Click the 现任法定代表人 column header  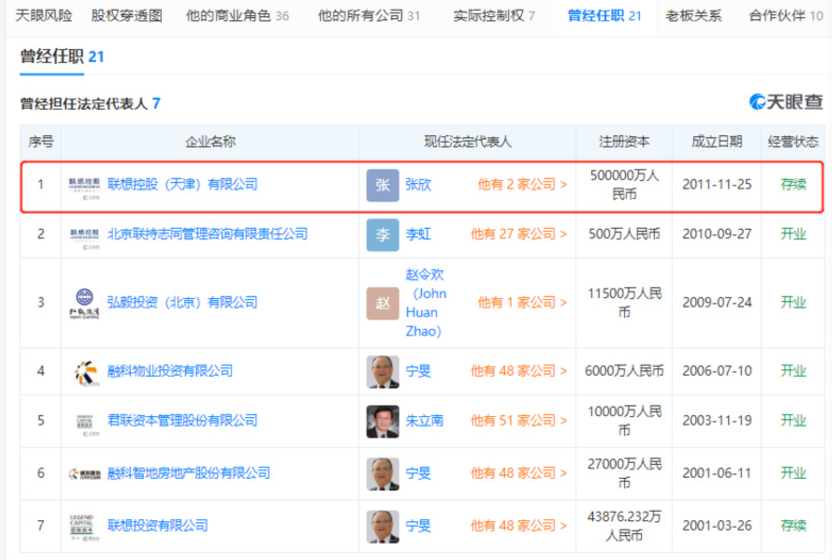pos(467,141)
